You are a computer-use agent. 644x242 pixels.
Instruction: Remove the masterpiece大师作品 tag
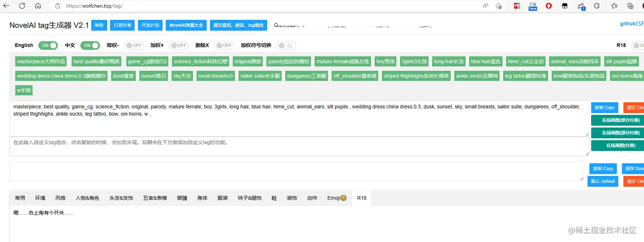click(x=41, y=62)
